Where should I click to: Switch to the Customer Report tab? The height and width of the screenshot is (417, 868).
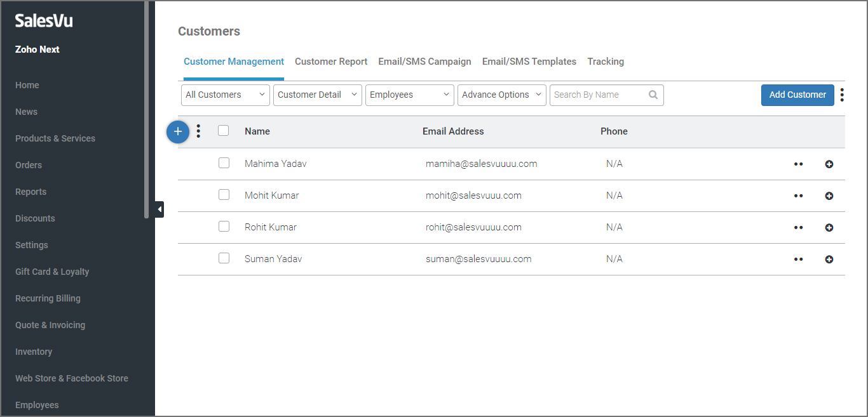point(331,62)
